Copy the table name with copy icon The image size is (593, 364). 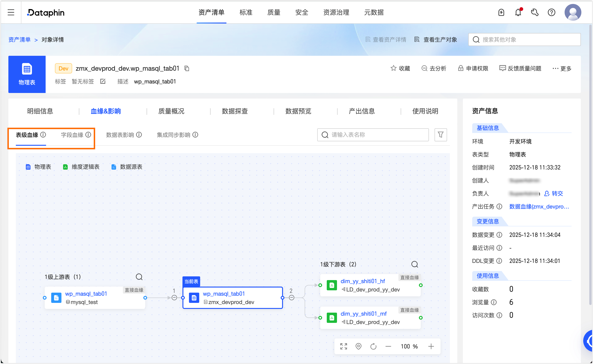[187, 69]
